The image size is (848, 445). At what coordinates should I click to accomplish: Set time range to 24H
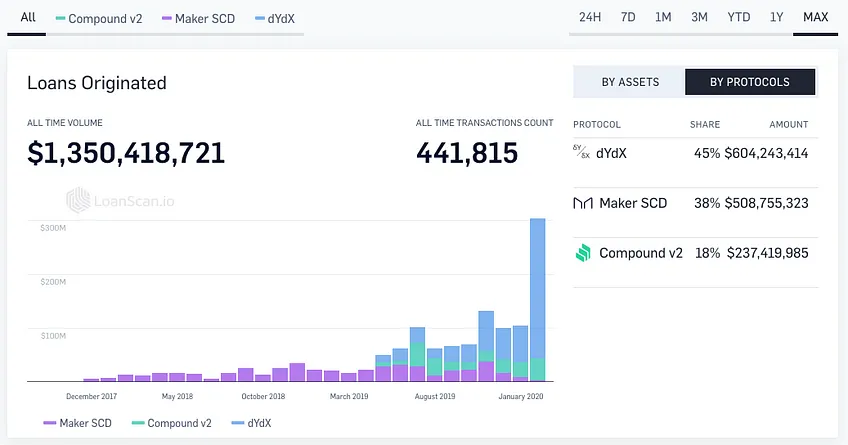(589, 17)
